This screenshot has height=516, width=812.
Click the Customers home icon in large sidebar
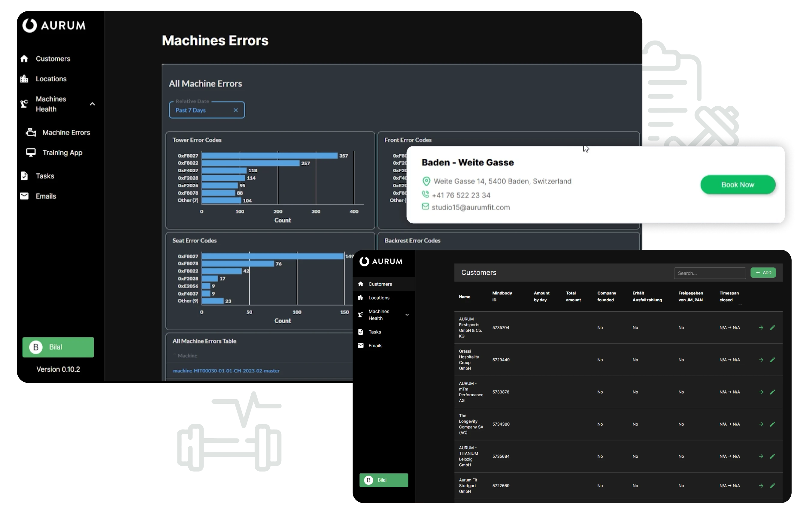tap(24, 59)
